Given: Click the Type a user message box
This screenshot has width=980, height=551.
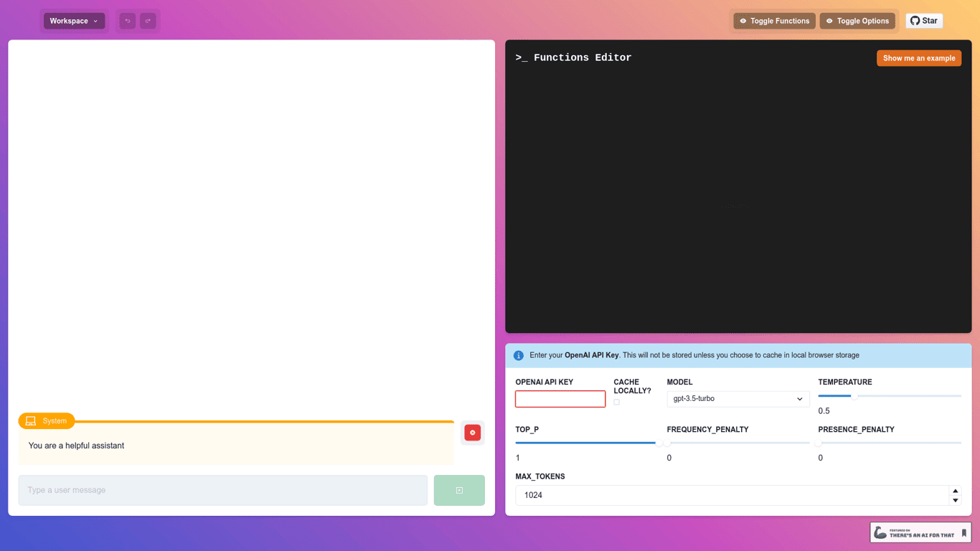Looking at the screenshot, I should [x=222, y=490].
